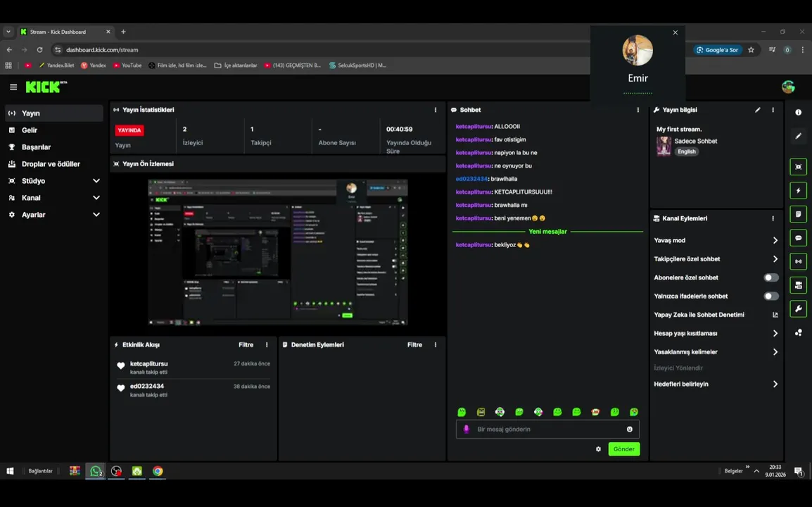Open Yavaş mod options arrow
The width and height of the screenshot is (812, 507).
(x=775, y=241)
